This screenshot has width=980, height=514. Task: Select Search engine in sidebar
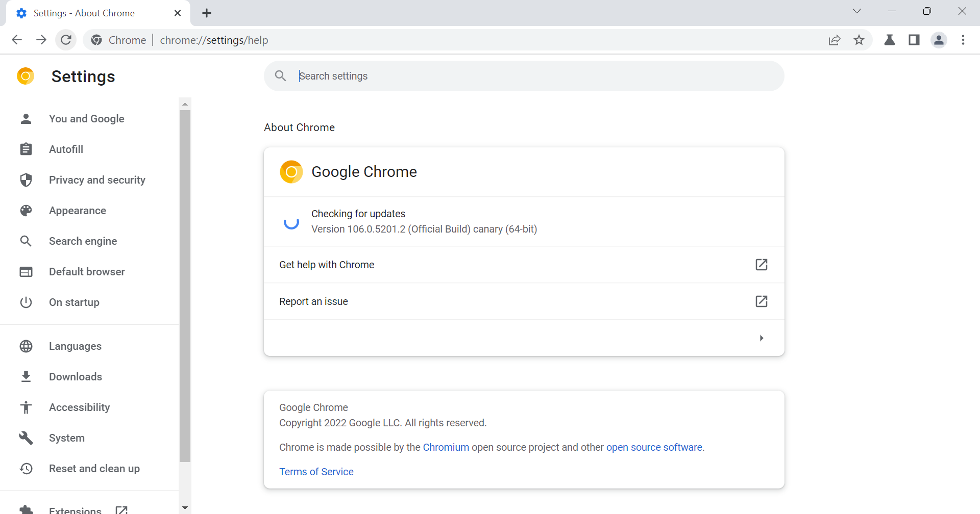tap(83, 241)
